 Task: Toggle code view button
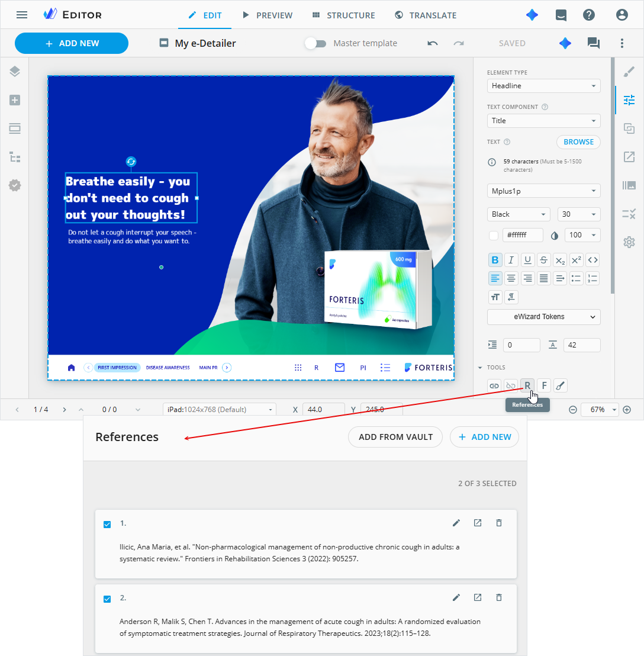(x=593, y=260)
